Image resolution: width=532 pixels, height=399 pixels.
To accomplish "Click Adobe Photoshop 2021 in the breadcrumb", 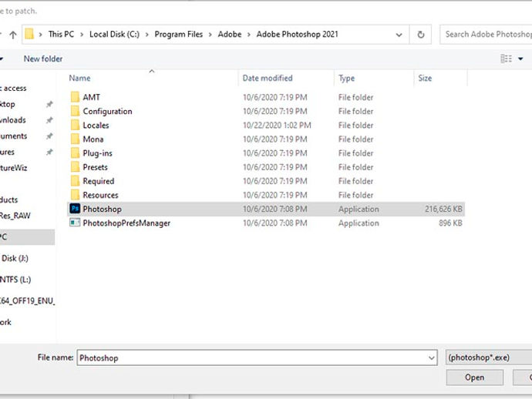I will click(297, 34).
